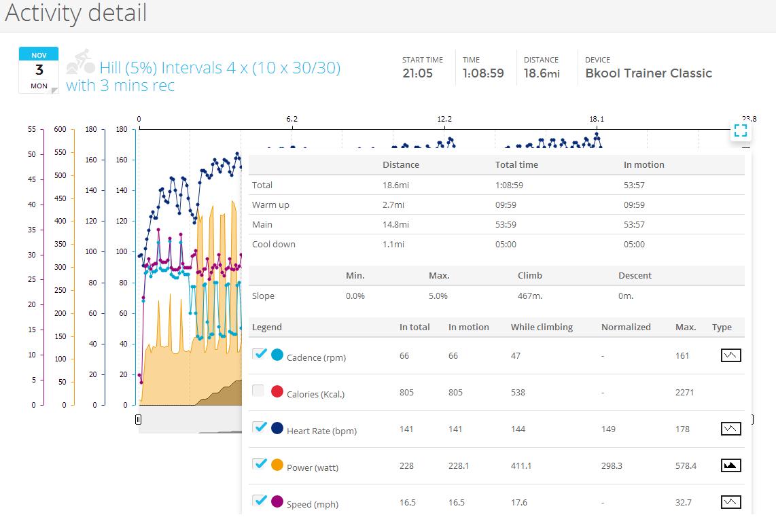Click the Slope row label
The width and height of the screenshot is (776, 532).
point(263,296)
